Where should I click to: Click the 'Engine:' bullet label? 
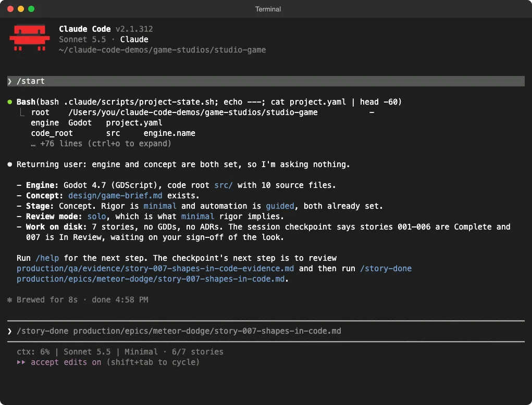click(42, 185)
